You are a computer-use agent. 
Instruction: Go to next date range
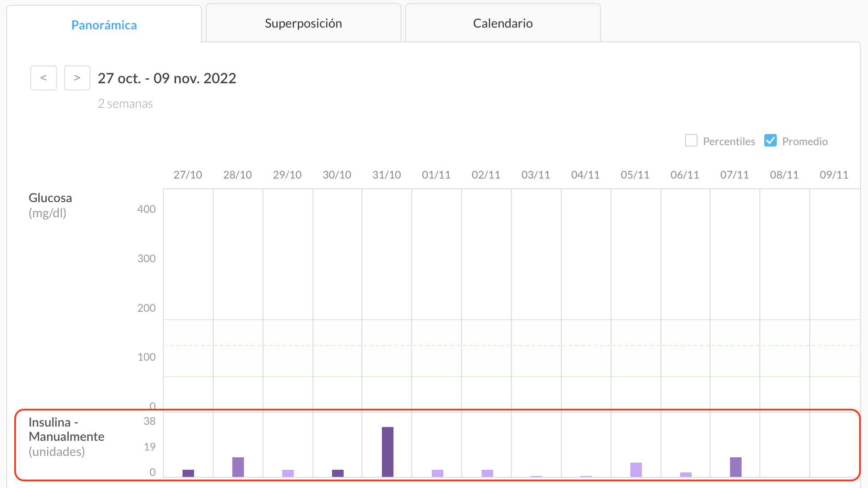[77, 78]
